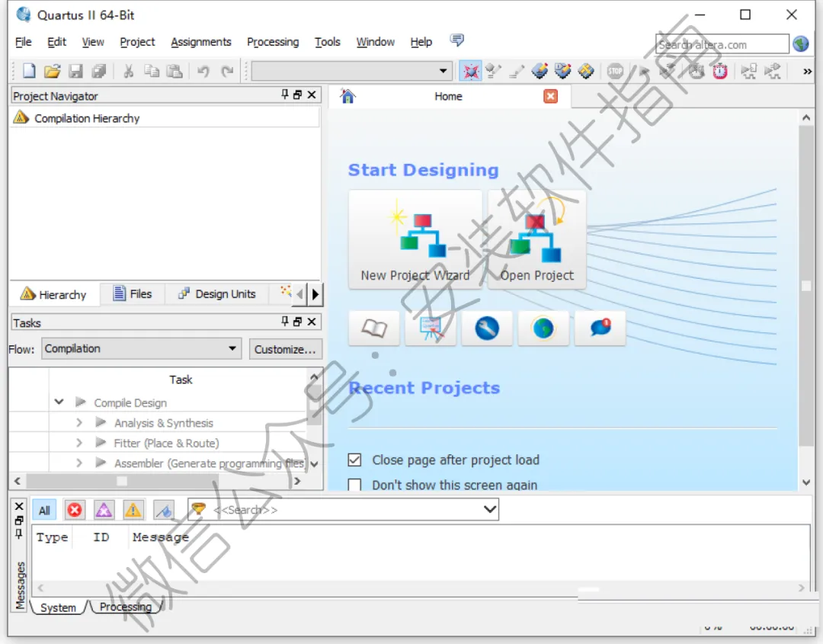This screenshot has height=644, width=823.
Task: Select the System messages tab
Action: coord(58,607)
